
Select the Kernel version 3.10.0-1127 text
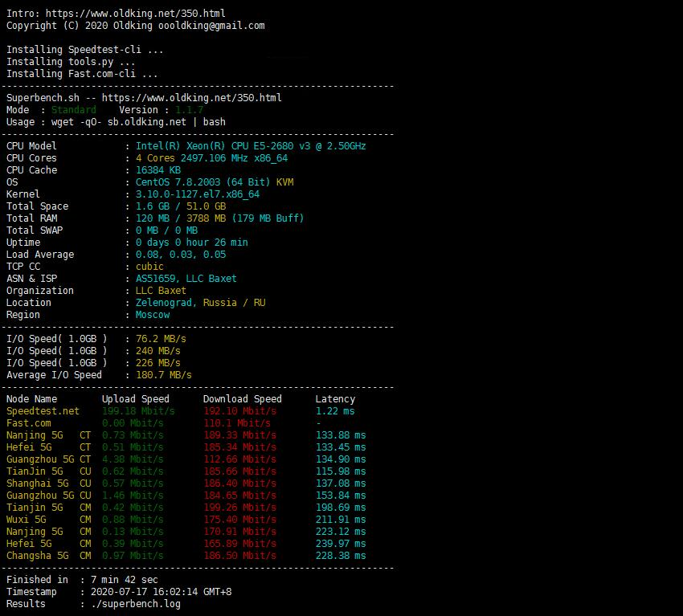198,194
